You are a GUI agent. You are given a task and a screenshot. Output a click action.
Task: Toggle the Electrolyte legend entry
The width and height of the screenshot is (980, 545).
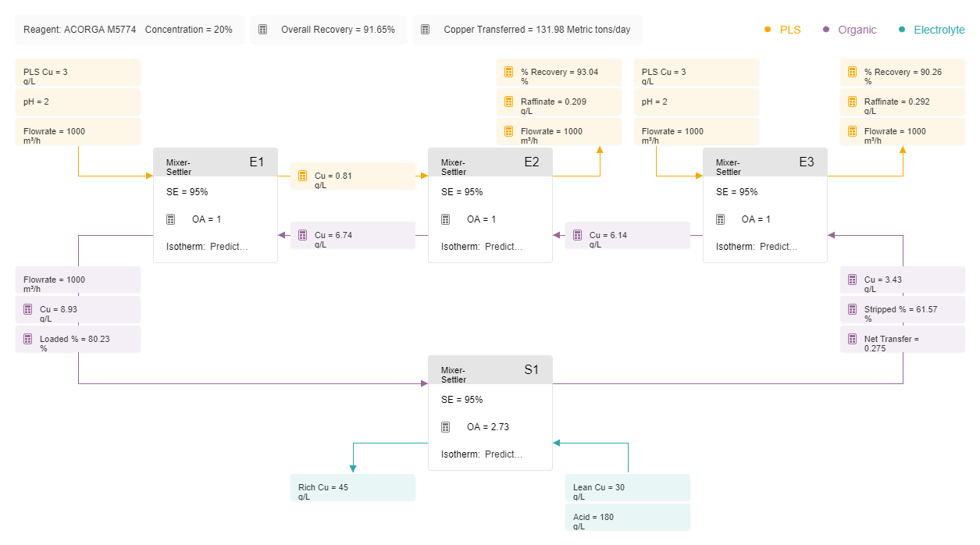(x=932, y=30)
